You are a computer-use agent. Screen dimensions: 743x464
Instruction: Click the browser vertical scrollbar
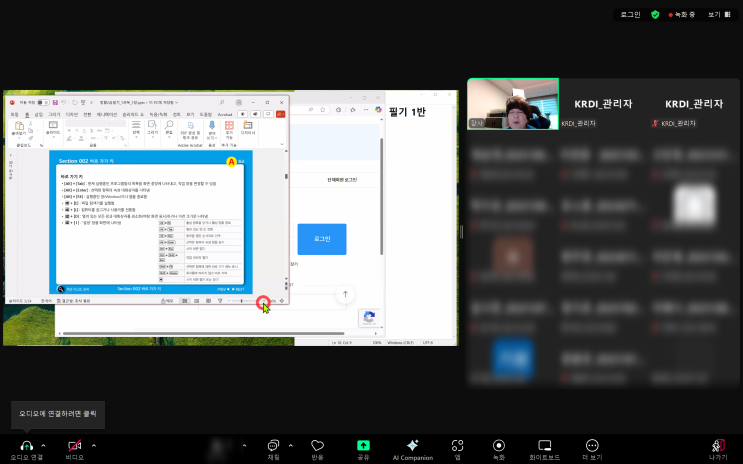(381, 197)
